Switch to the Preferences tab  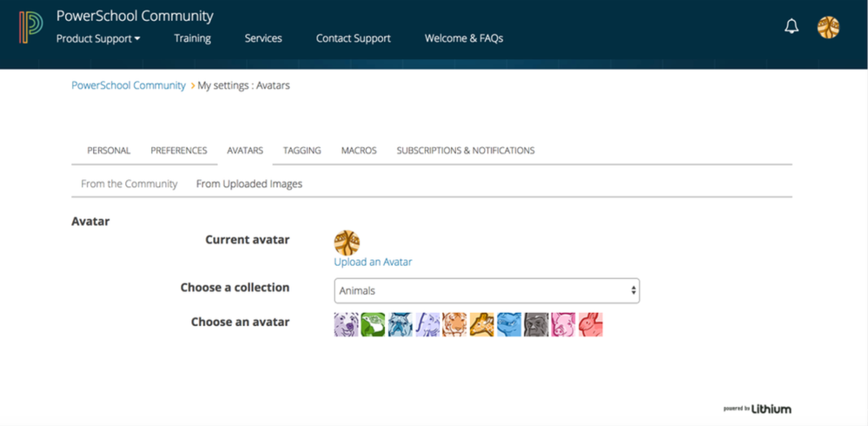tap(179, 150)
